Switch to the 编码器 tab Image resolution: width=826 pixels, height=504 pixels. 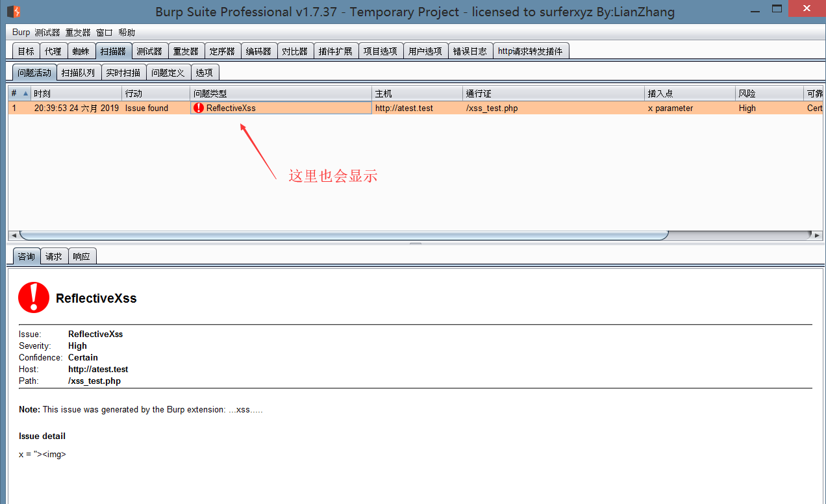coord(258,51)
